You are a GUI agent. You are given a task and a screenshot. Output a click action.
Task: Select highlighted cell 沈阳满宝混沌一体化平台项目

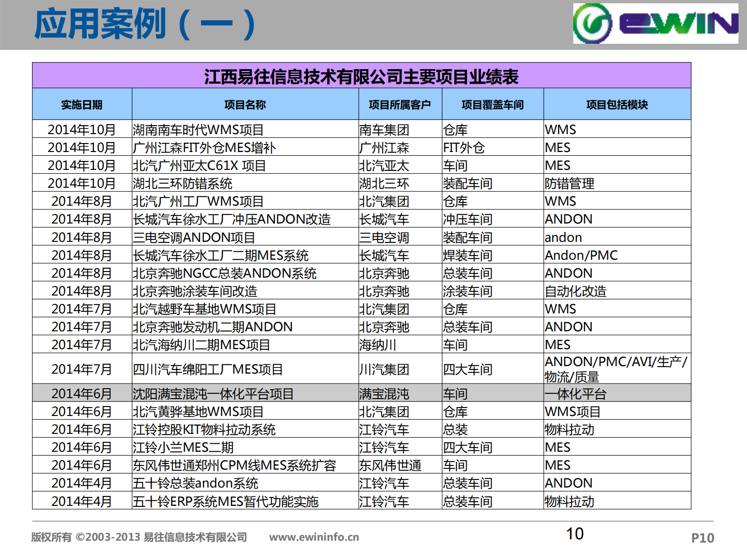245,393
